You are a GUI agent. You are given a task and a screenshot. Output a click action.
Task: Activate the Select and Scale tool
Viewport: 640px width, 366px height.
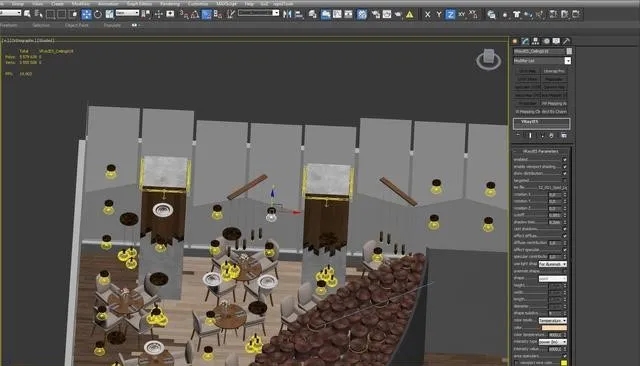point(109,14)
